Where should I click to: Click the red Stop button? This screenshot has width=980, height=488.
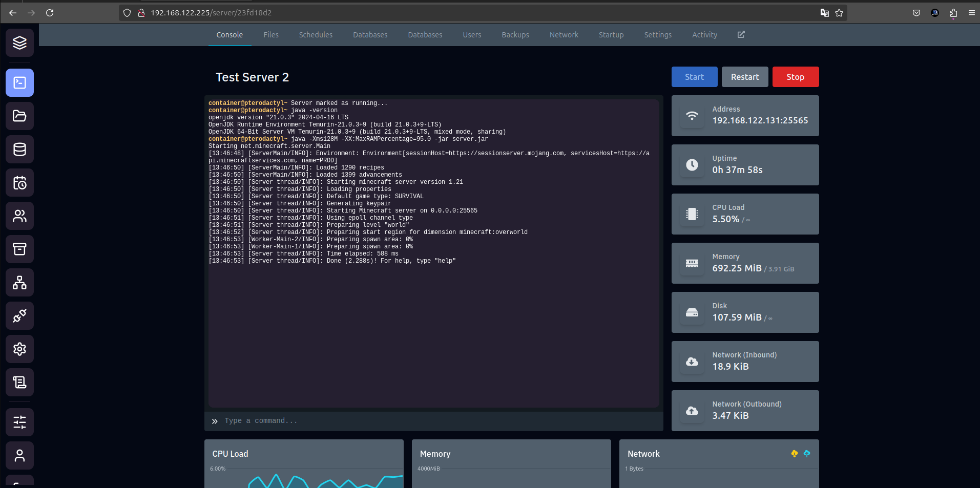[796, 77]
